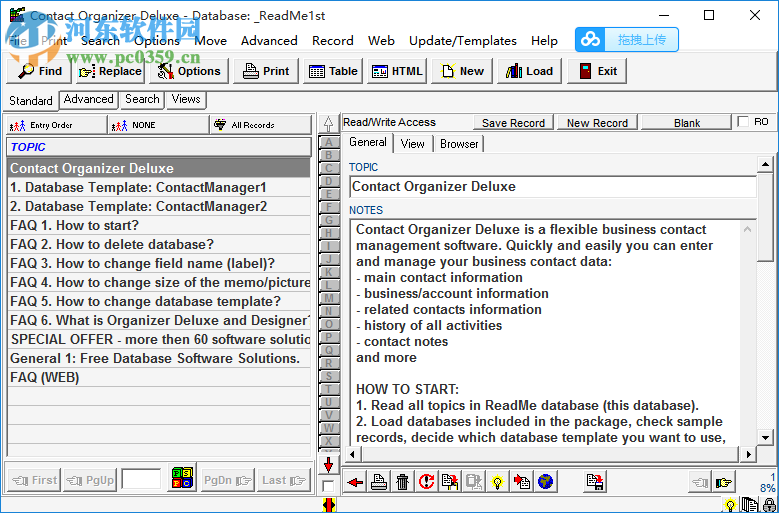Click the red down-arrow in letter bar

328,466
